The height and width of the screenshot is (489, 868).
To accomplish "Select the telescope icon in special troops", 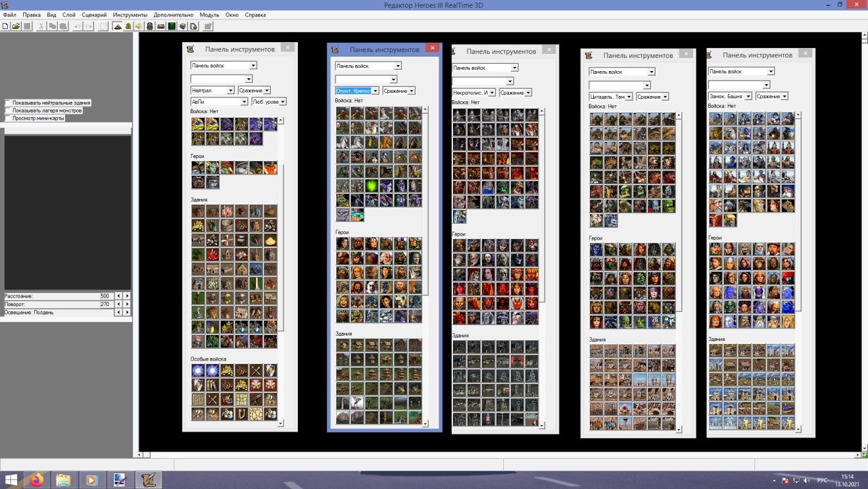I will click(256, 399).
